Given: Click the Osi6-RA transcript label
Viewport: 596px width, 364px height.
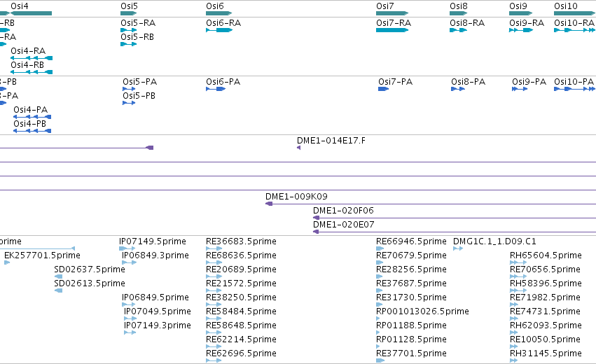Looking at the screenshot, I should 223,23.
